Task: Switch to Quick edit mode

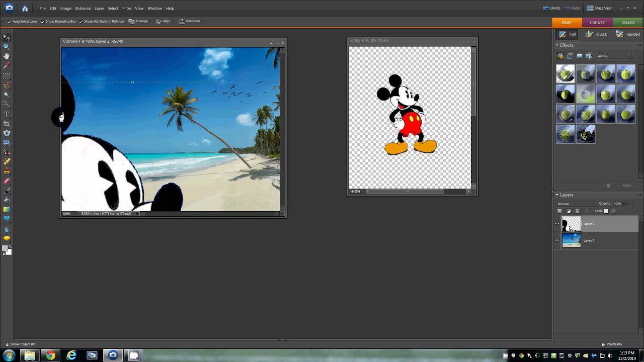Action: pyautogui.click(x=597, y=34)
